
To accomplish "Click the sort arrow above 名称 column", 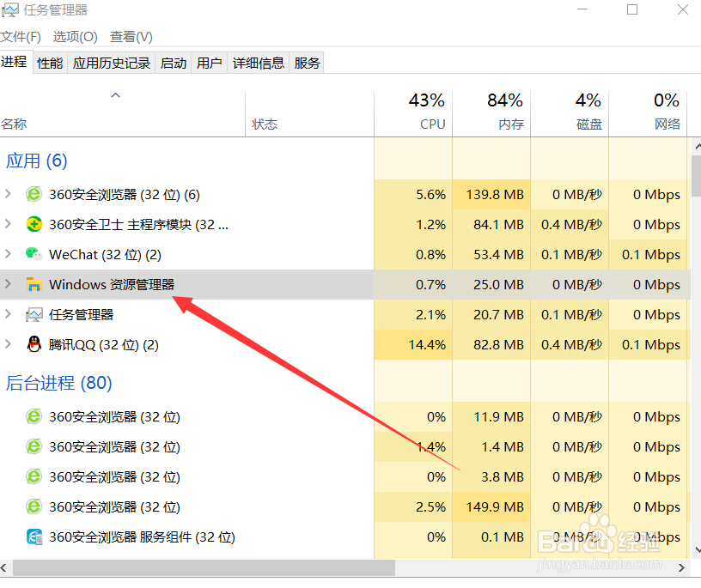I will [116, 95].
